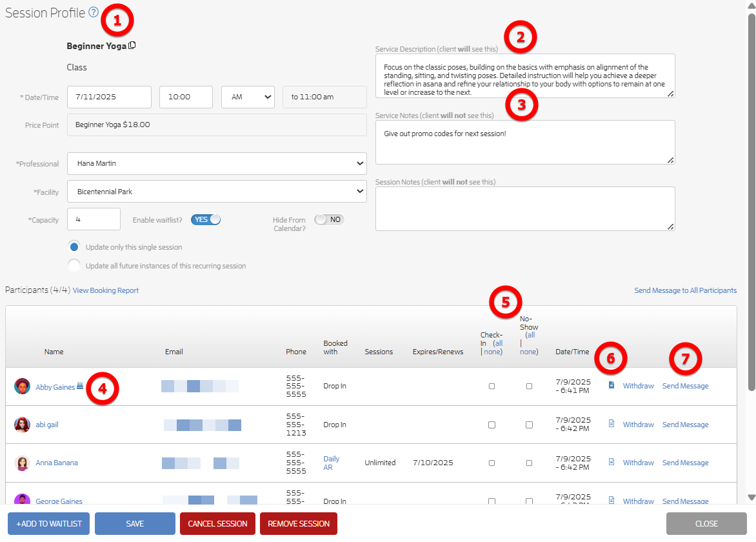The height and width of the screenshot is (542, 756).
Task: Send Message to Anna Banana
Action: [x=685, y=463]
